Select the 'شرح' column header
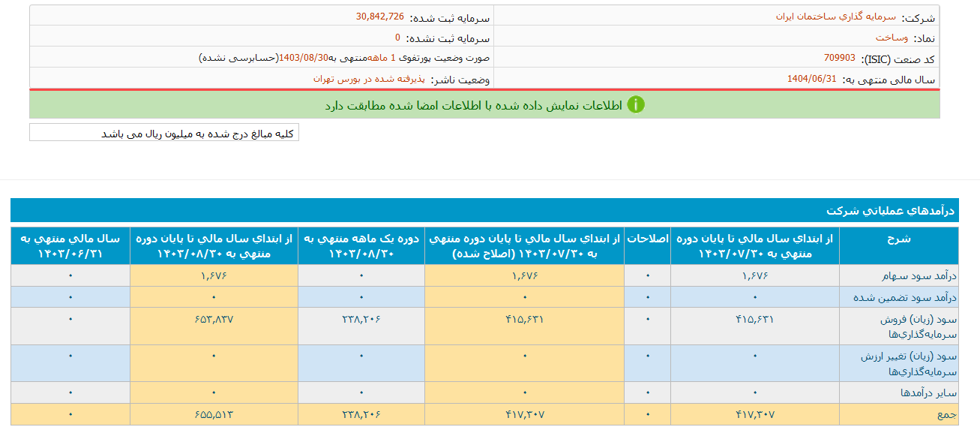Viewport: 980px width, 439px height. click(899, 239)
